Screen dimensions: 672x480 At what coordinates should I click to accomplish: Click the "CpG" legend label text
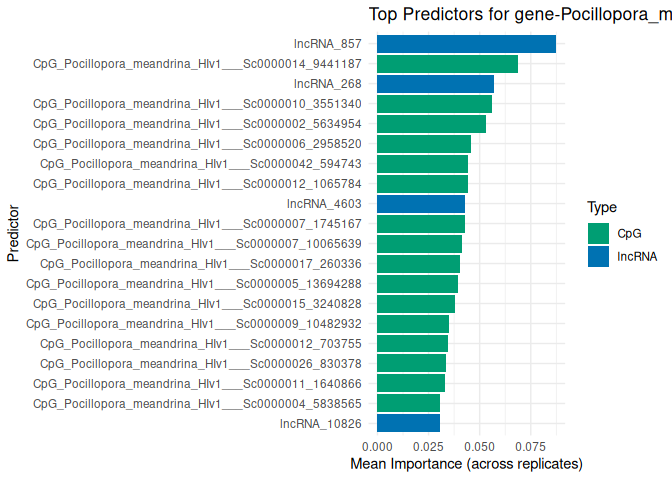pos(630,233)
